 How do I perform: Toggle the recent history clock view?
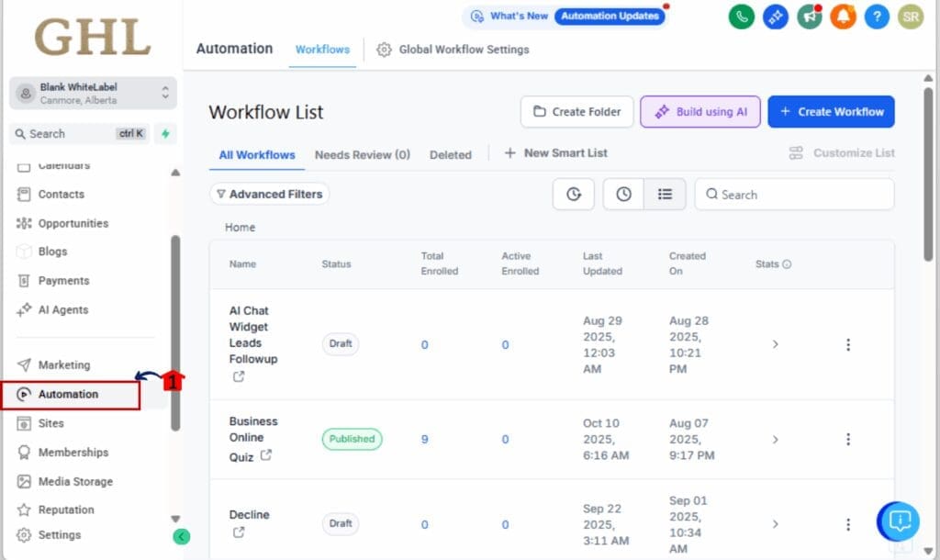point(623,195)
